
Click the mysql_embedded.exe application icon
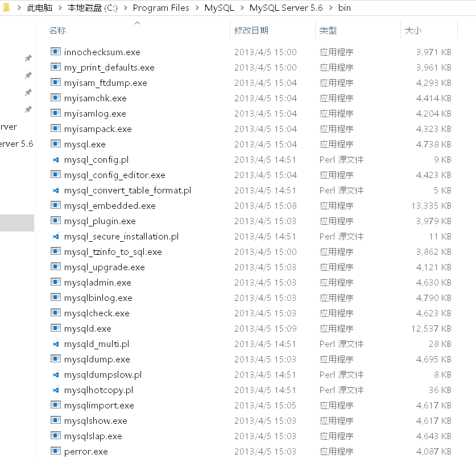click(x=56, y=205)
